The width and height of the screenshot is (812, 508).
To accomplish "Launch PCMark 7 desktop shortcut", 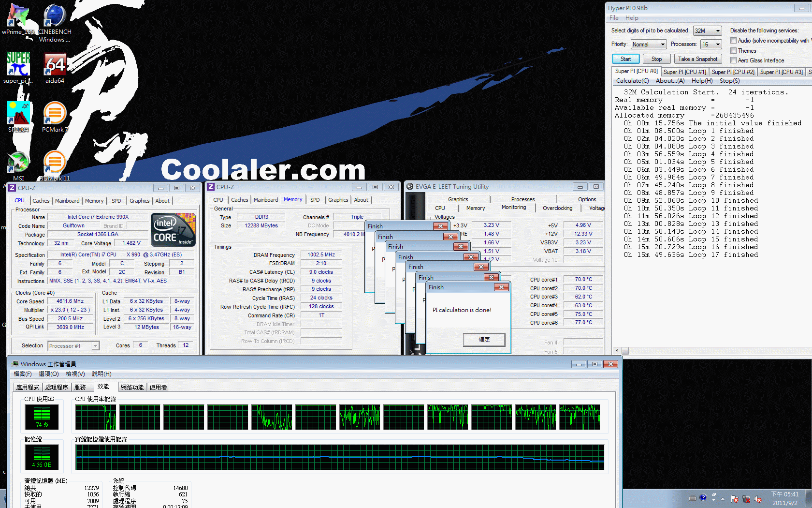I will [x=55, y=117].
